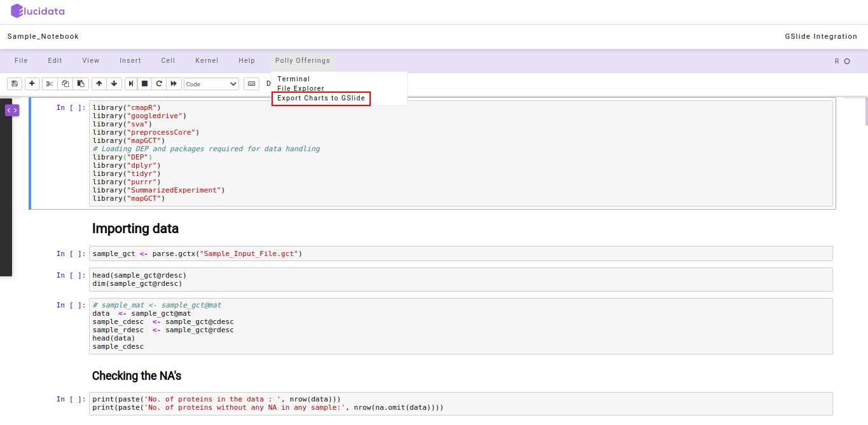
Task: Click the Sample_Notebook title to rename
Action: [x=43, y=36]
